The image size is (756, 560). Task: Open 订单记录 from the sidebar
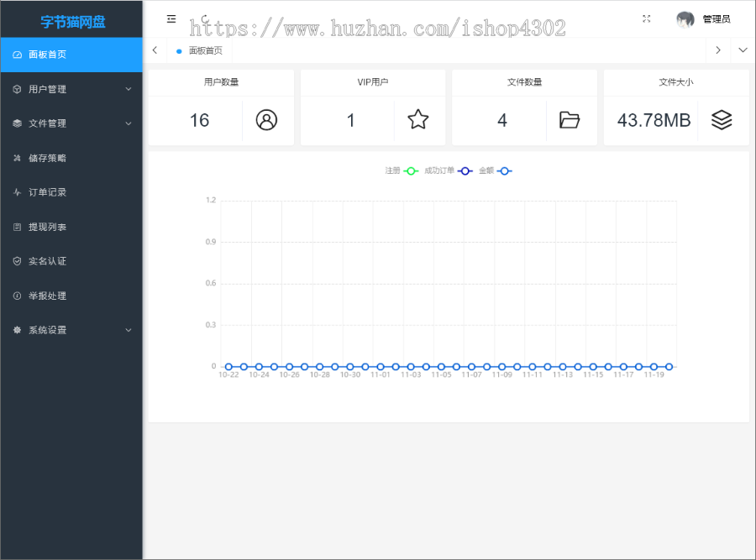(71, 192)
